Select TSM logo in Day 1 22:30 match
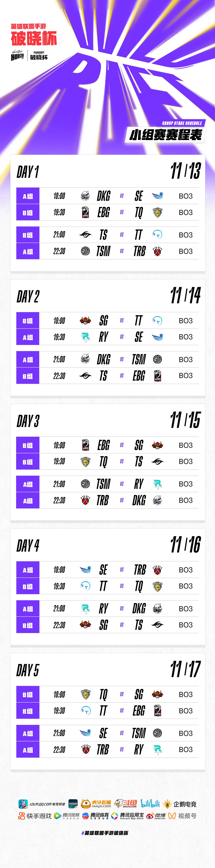 tap(85, 251)
